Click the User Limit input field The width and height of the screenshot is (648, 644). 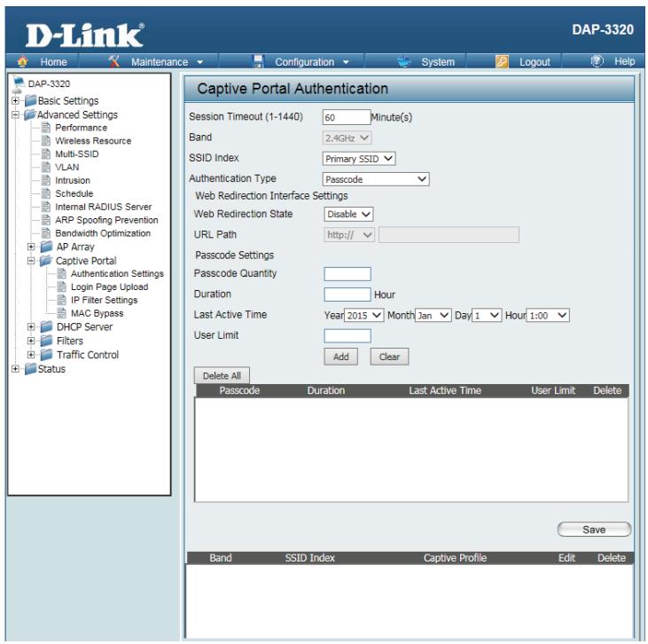[347, 336]
